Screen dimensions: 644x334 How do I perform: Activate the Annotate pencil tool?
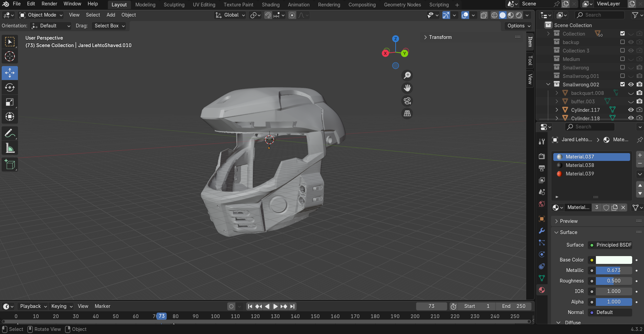(x=9, y=133)
